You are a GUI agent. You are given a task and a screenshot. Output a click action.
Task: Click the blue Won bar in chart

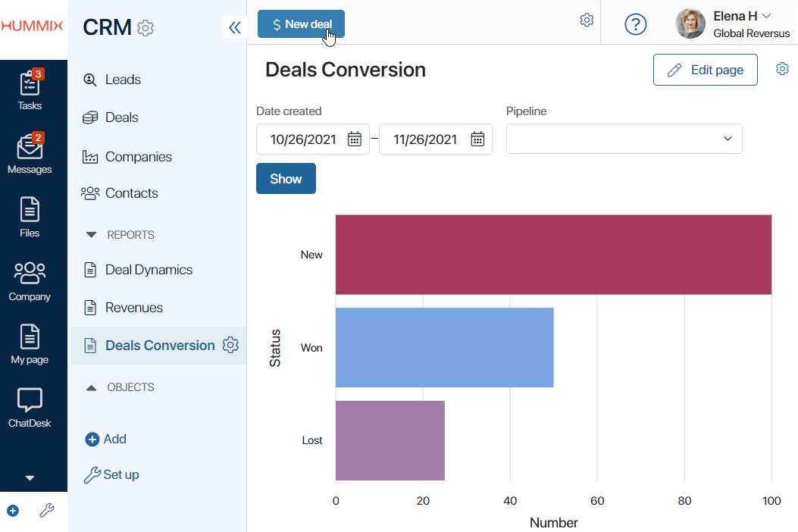coord(444,348)
